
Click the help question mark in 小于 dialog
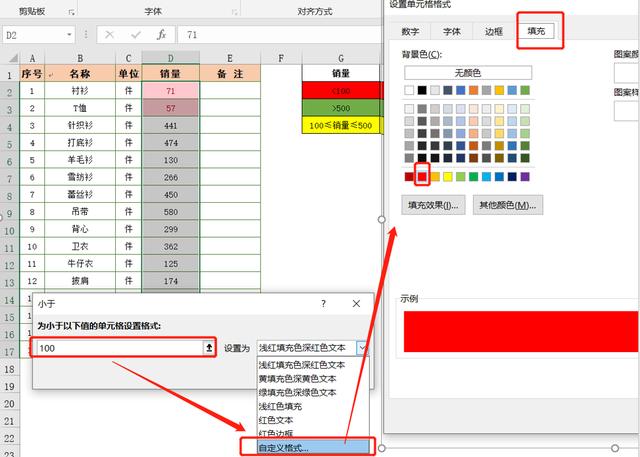click(323, 303)
